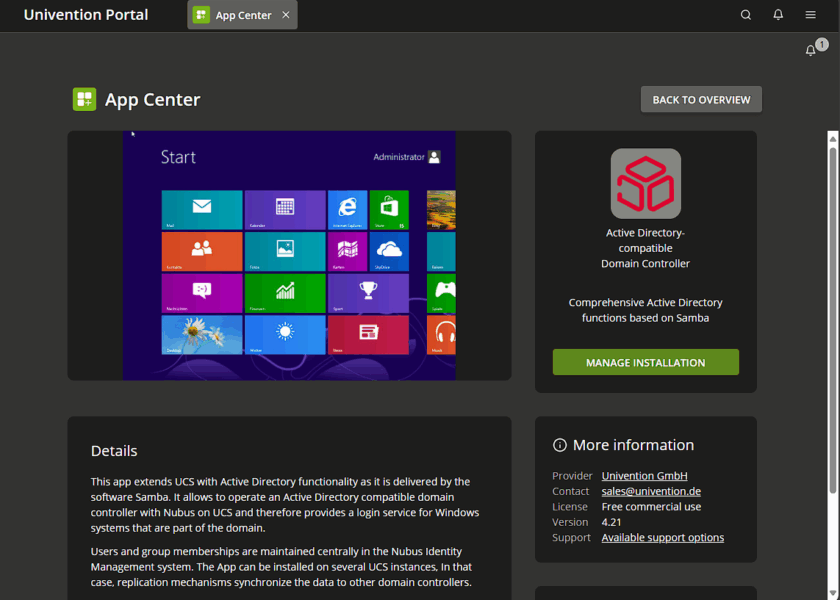Click the scrollbar up arrow
The width and height of the screenshot is (840, 600).
(832, 138)
